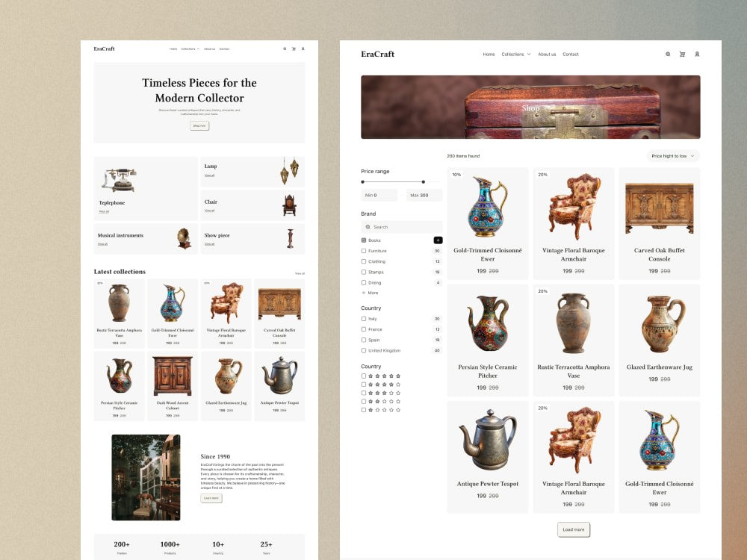The height and width of the screenshot is (560, 747).
Task: Open Contact in the shop page navigation
Action: [x=571, y=55]
